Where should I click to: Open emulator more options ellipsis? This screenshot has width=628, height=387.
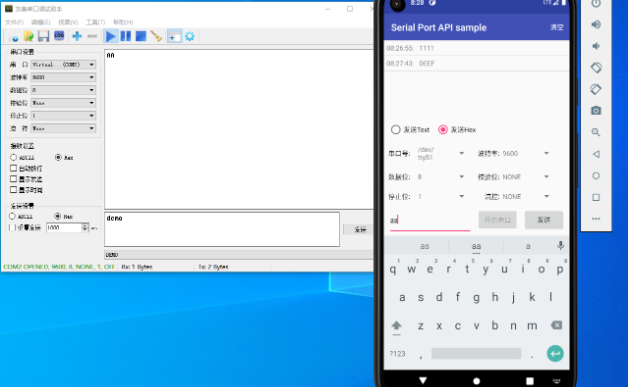(596, 219)
